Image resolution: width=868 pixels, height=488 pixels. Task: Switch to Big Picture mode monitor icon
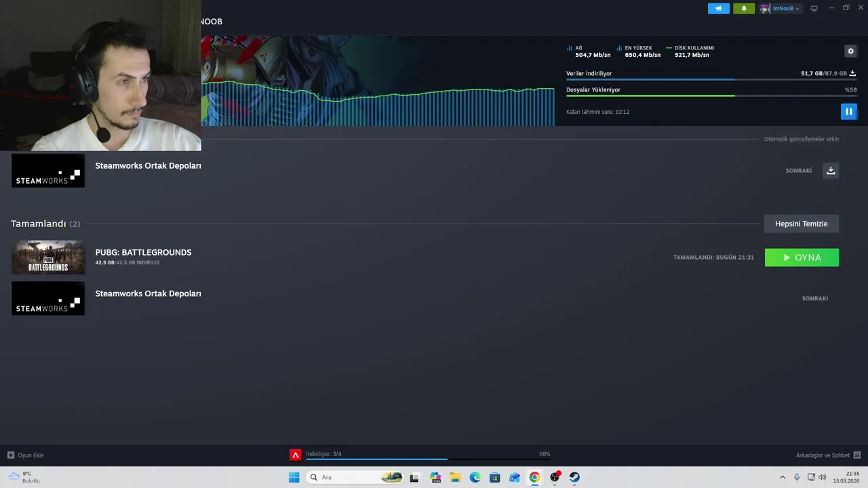tap(814, 8)
